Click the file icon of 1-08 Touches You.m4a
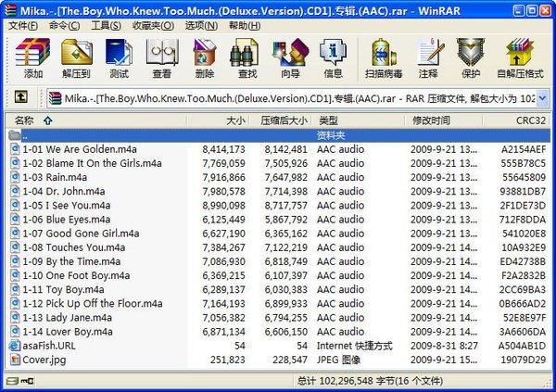The width and height of the screenshot is (556, 392). [15, 247]
